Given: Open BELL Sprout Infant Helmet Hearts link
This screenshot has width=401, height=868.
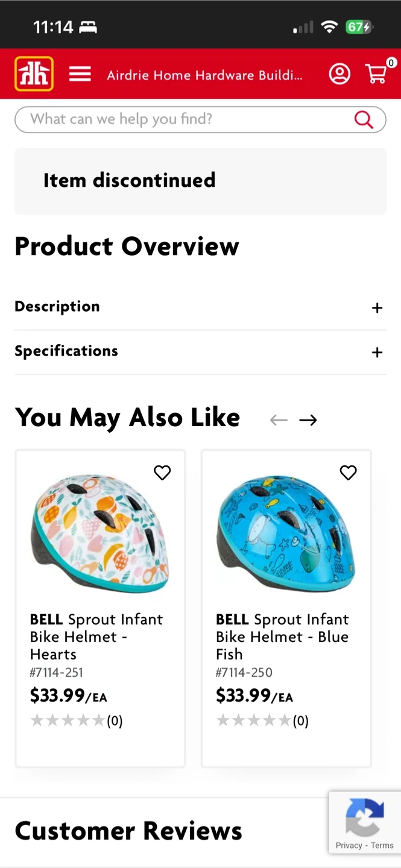Looking at the screenshot, I should tap(96, 637).
